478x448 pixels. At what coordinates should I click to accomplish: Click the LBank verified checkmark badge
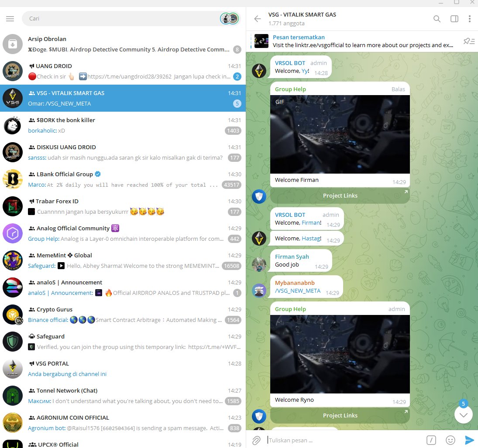coord(97,174)
